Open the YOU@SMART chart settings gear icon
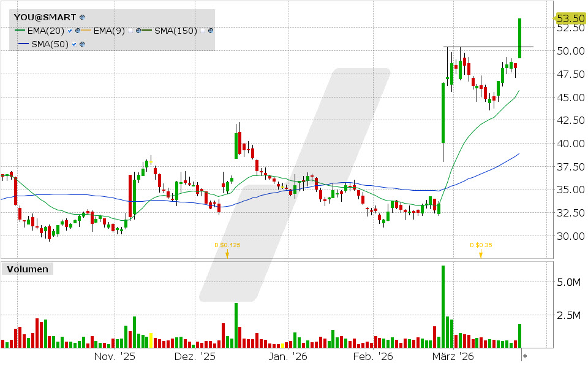This screenshot has width=588, height=368. click(82, 17)
